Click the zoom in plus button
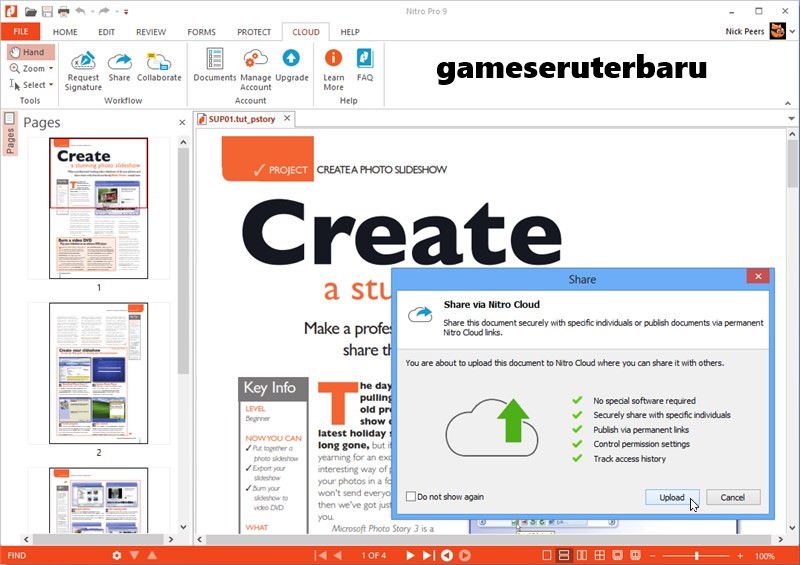 coord(740,556)
